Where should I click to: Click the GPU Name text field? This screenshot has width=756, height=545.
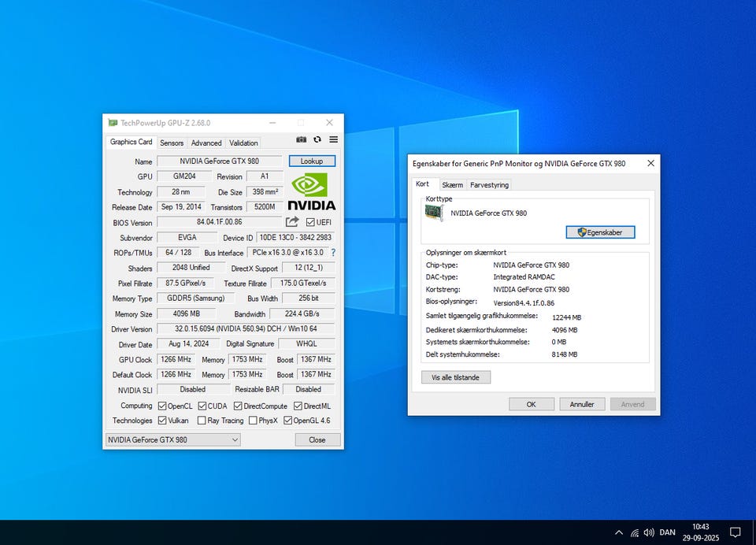click(x=219, y=161)
